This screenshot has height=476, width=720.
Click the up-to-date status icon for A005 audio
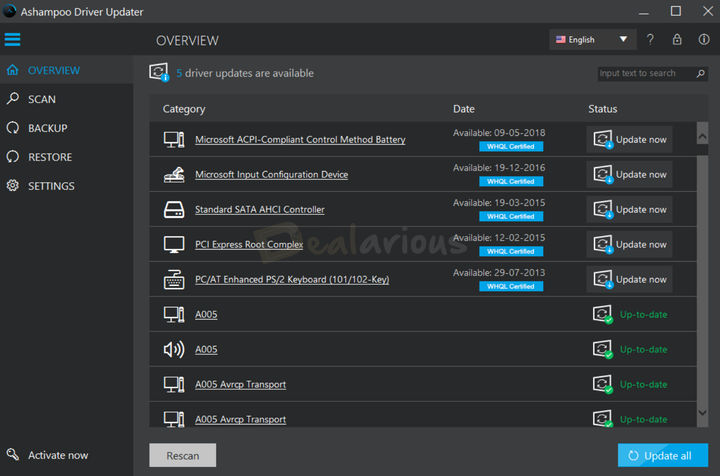click(x=602, y=350)
